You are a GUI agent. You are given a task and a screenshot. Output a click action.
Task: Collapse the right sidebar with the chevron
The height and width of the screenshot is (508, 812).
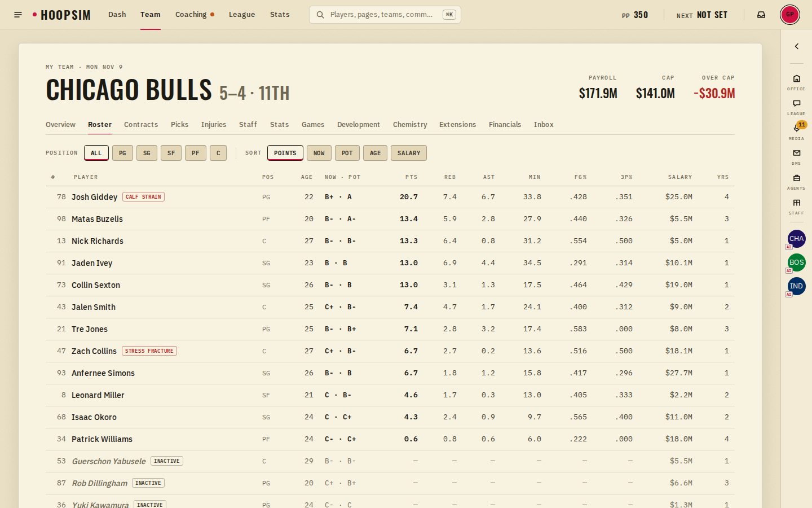click(x=796, y=46)
